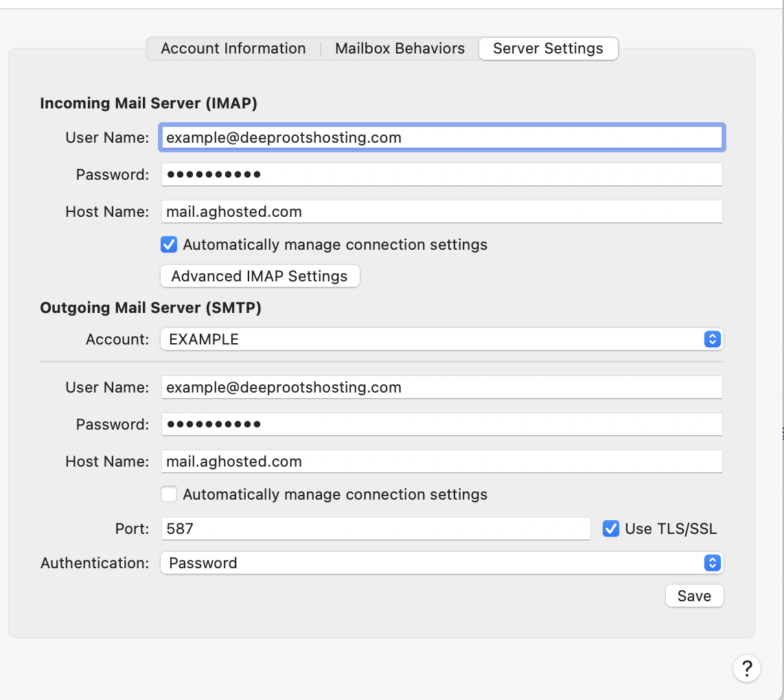
Task: Click the Port field showing 587
Action: point(375,528)
